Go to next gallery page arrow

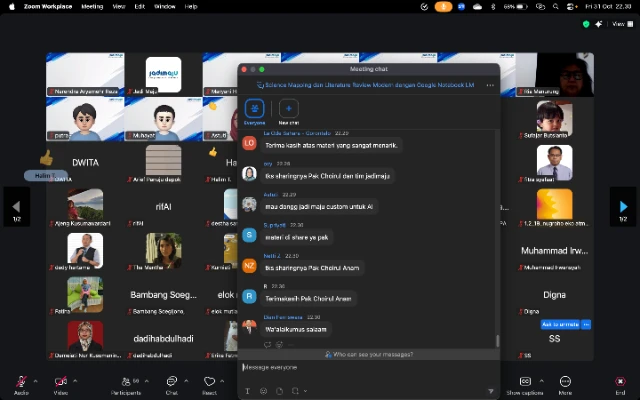[x=623, y=207]
